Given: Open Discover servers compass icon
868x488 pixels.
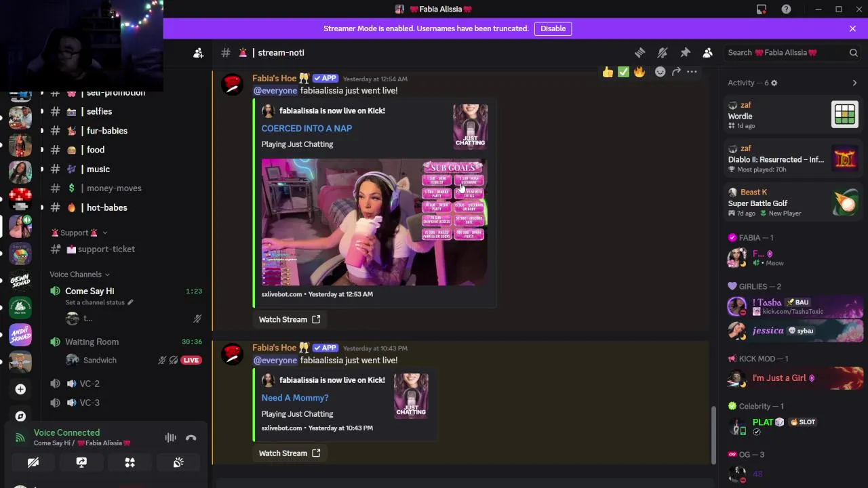Looking at the screenshot, I should click(20, 416).
